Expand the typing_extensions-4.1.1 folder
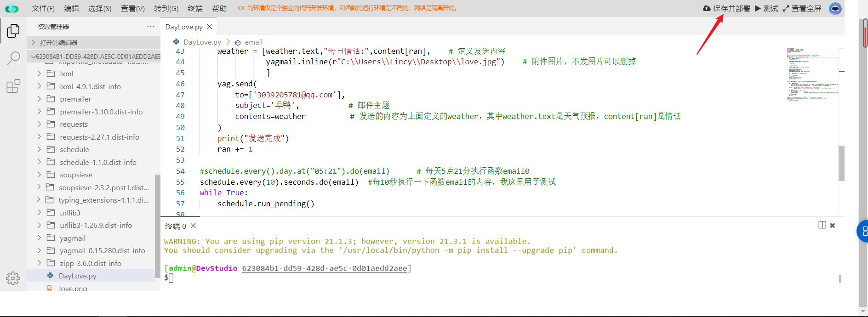The width and height of the screenshot is (868, 317). tap(39, 200)
